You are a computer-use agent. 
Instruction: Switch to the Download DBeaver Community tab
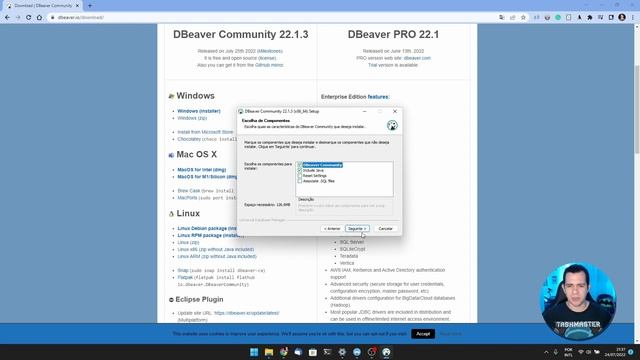point(42,6)
